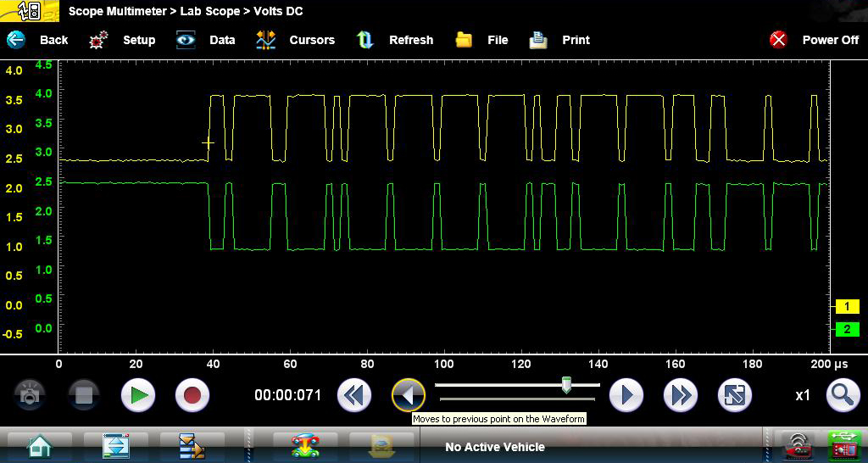Click the magnifying glass zoom icon
The width and height of the screenshot is (868, 463).
(x=841, y=395)
